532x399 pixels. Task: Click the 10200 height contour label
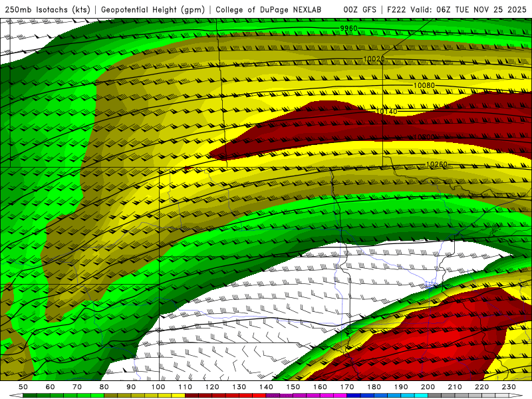[x=424, y=137]
